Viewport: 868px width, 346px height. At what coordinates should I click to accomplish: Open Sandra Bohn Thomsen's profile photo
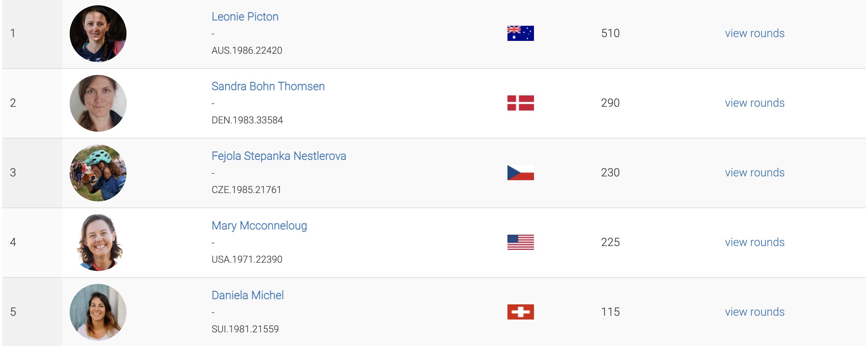click(x=98, y=103)
